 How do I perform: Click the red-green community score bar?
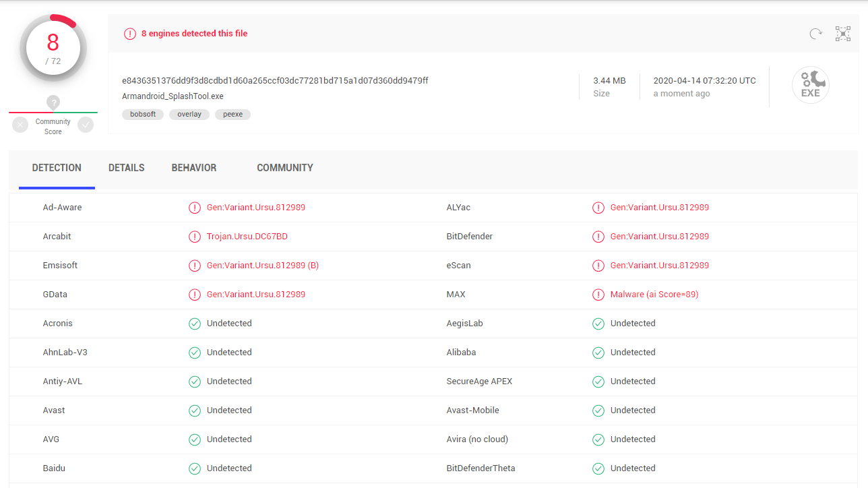coord(53,113)
